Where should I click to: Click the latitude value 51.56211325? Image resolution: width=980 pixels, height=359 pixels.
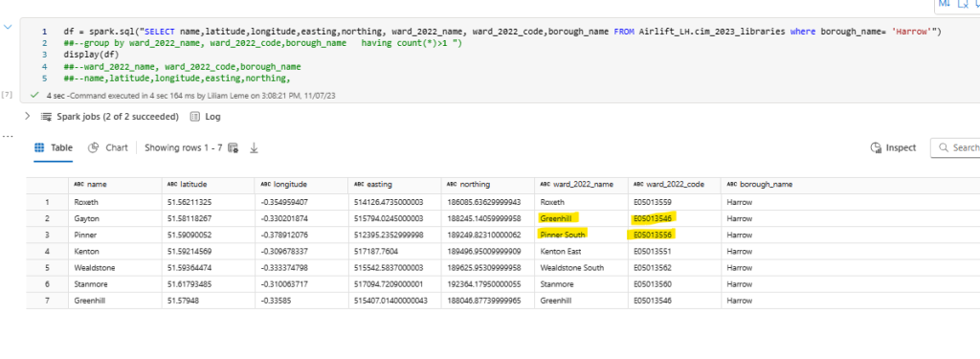tap(208, 202)
